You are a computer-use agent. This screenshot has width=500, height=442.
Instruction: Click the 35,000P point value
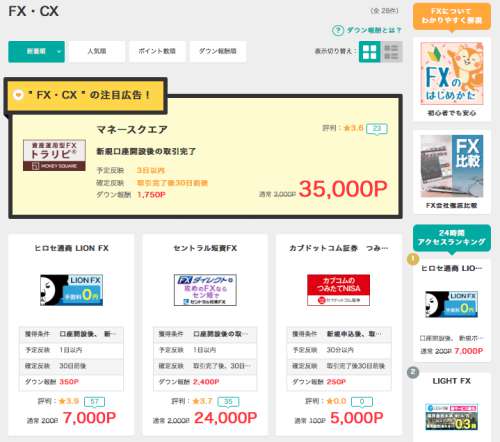(x=343, y=189)
